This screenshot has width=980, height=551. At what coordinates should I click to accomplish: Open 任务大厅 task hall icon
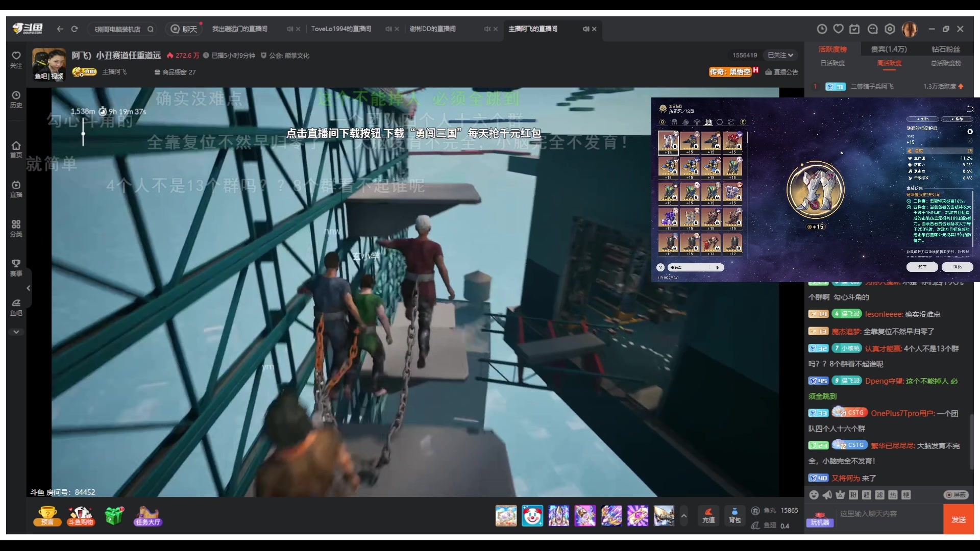[x=148, y=516]
